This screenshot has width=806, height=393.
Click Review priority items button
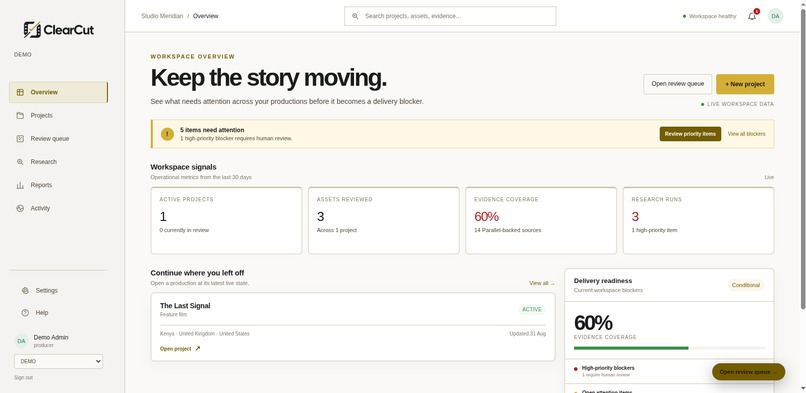[690, 134]
